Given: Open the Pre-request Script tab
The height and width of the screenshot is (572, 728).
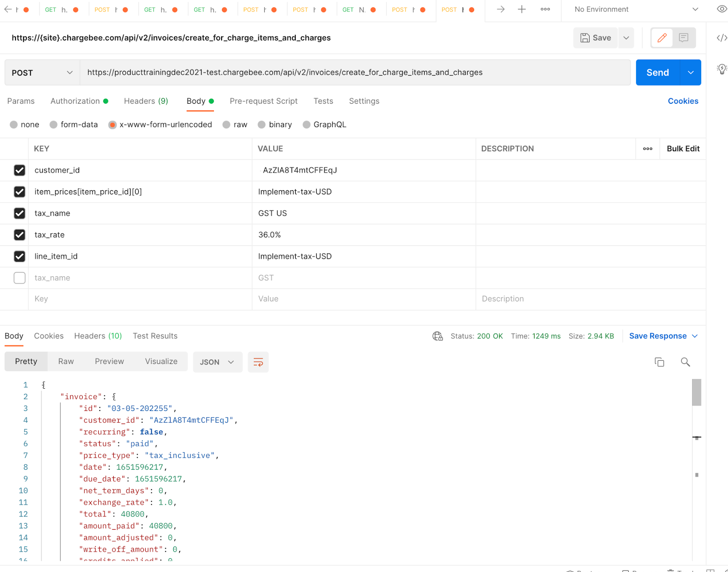Looking at the screenshot, I should (x=263, y=101).
